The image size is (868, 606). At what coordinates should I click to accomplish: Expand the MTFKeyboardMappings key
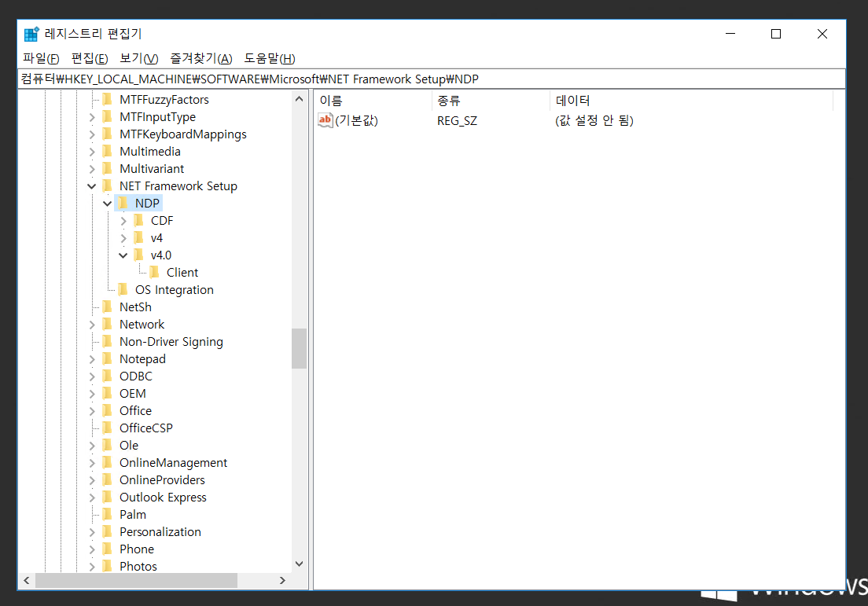point(92,134)
